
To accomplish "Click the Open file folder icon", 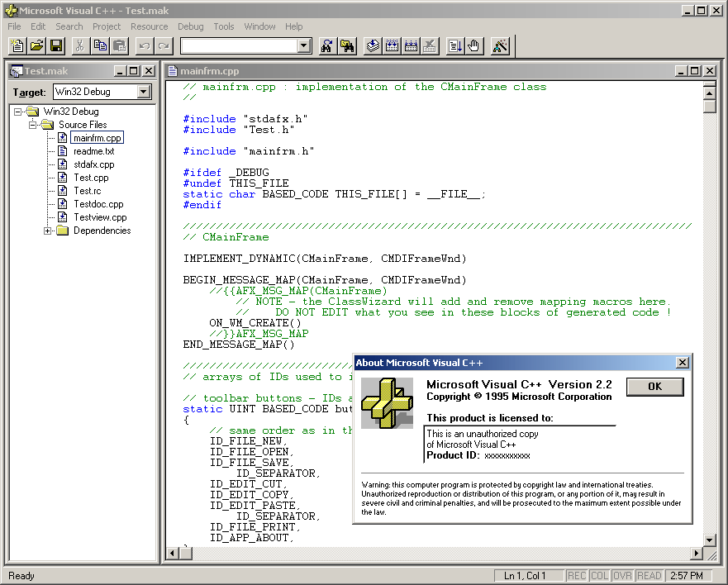I will pyautogui.click(x=37, y=46).
